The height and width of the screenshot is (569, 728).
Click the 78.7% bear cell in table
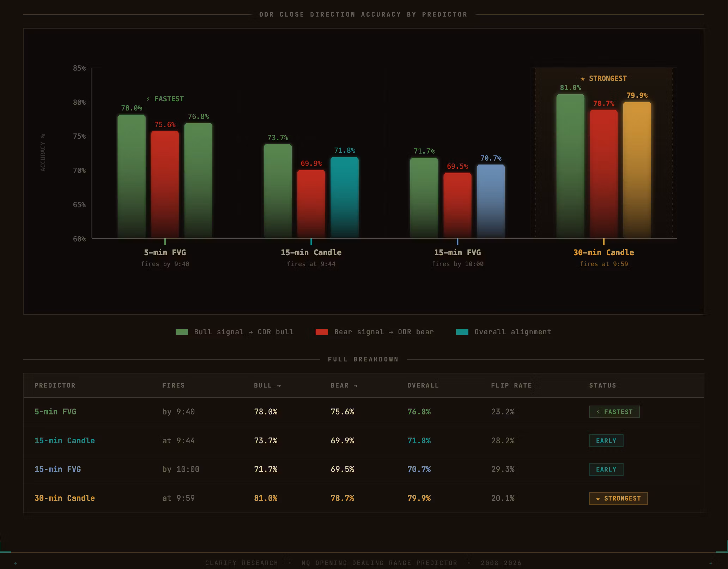[342, 498]
